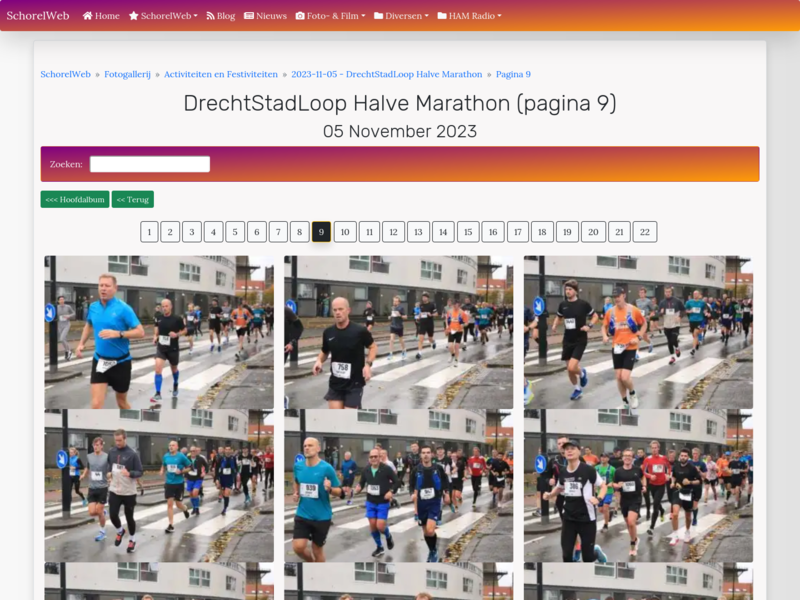
Task: Go to gallery page 14
Action: click(443, 232)
